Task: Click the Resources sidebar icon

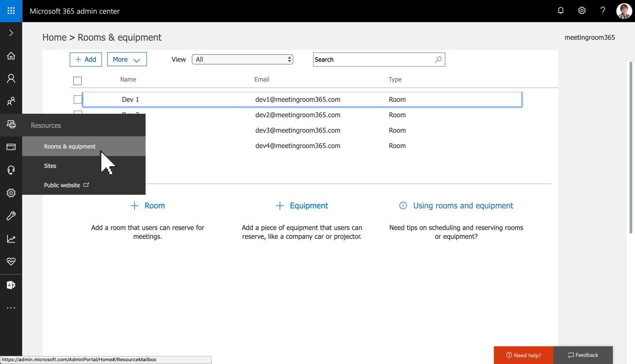Action: pyautogui.click(x=11, y=124)
